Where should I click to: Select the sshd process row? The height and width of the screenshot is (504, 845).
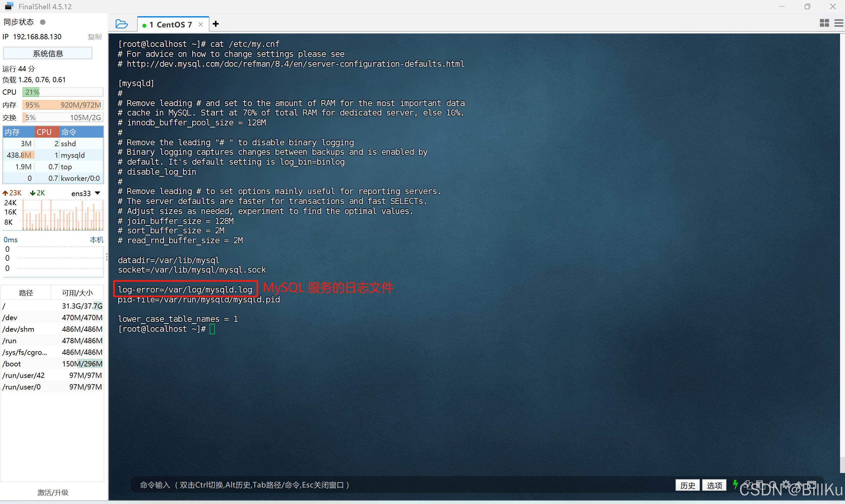pos(53,144)
